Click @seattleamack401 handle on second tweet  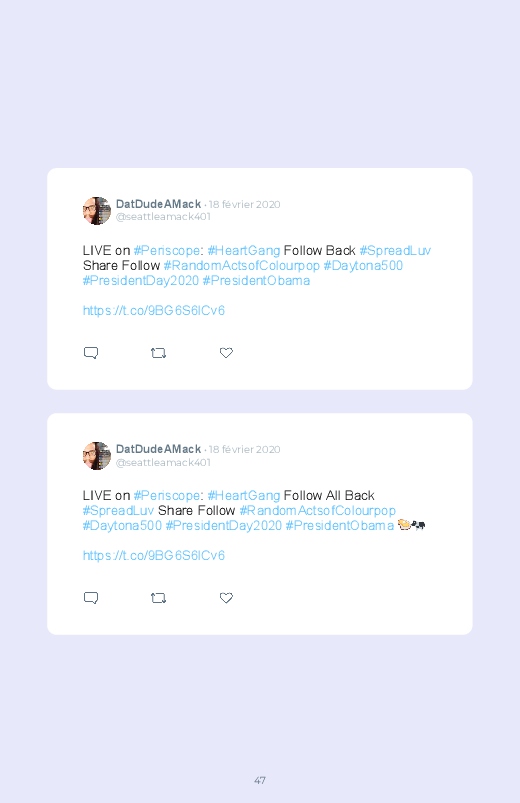(163, 462)
